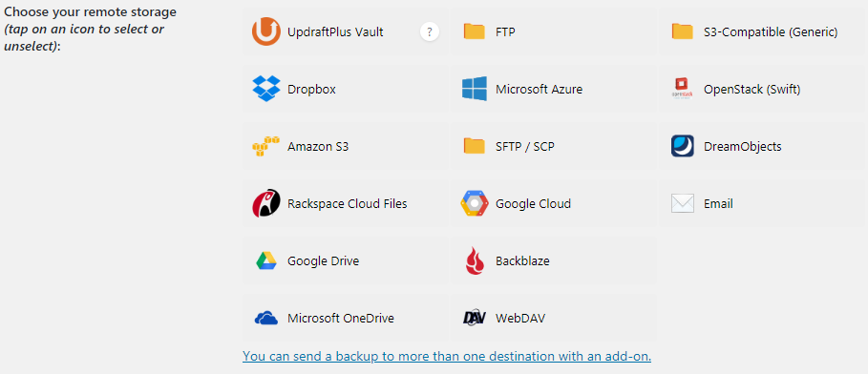Choose the Google Cloud hexagon icon
Viewport: 868px width, 374px height.
(x=475, y=203)
